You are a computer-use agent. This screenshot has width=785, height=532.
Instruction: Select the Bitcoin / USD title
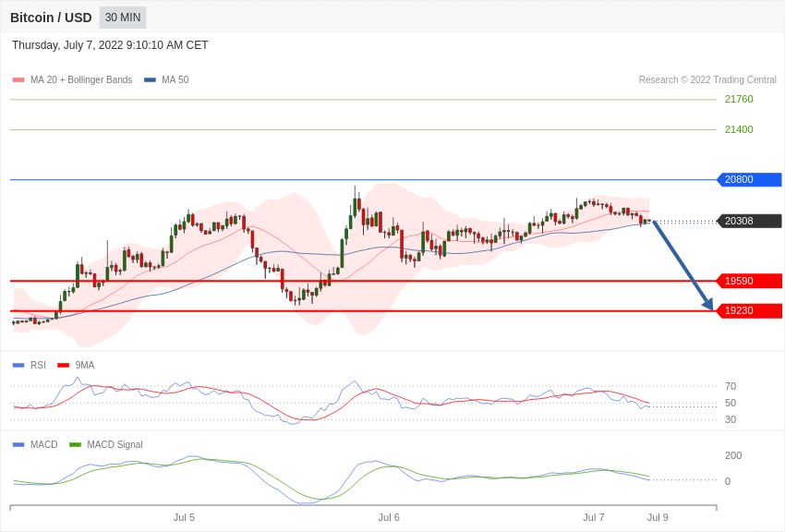51,18
